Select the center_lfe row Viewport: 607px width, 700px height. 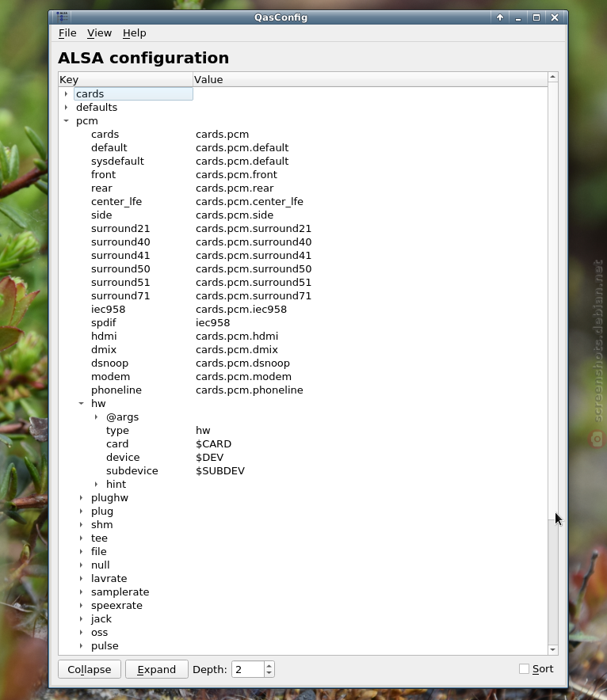pos(116,202)
